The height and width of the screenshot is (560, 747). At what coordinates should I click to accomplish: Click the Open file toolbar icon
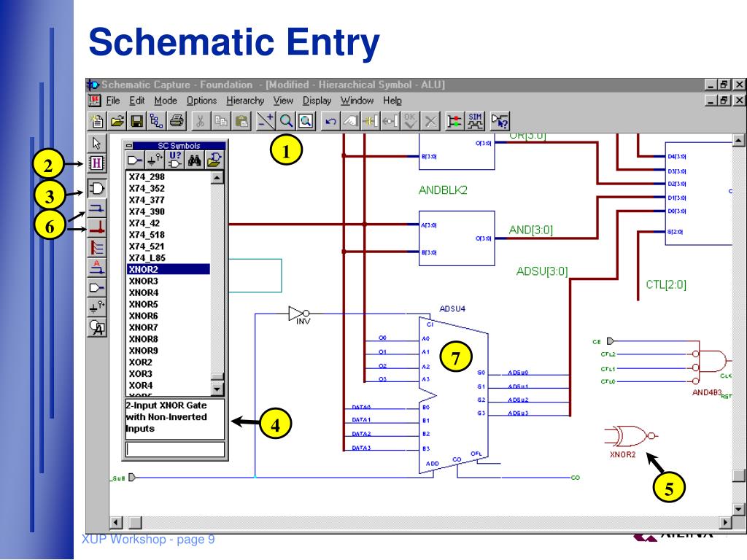(117, 122)
